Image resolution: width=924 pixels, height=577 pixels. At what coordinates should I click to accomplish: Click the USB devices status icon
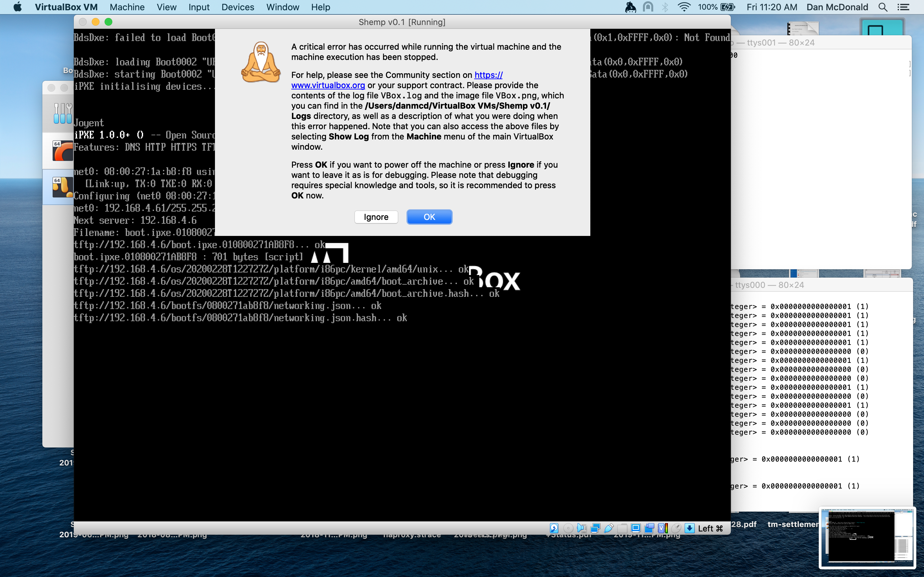point(609,528)
